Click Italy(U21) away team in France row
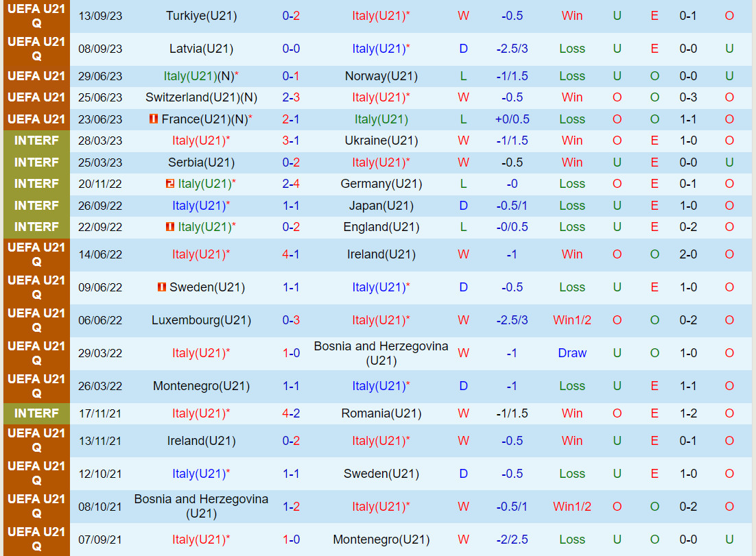 click(x=381, y=119)
